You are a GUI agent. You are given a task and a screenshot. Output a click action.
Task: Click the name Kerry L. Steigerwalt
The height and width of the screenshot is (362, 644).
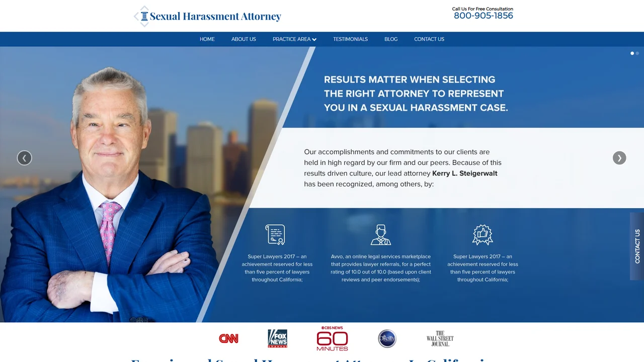point(465,173)
